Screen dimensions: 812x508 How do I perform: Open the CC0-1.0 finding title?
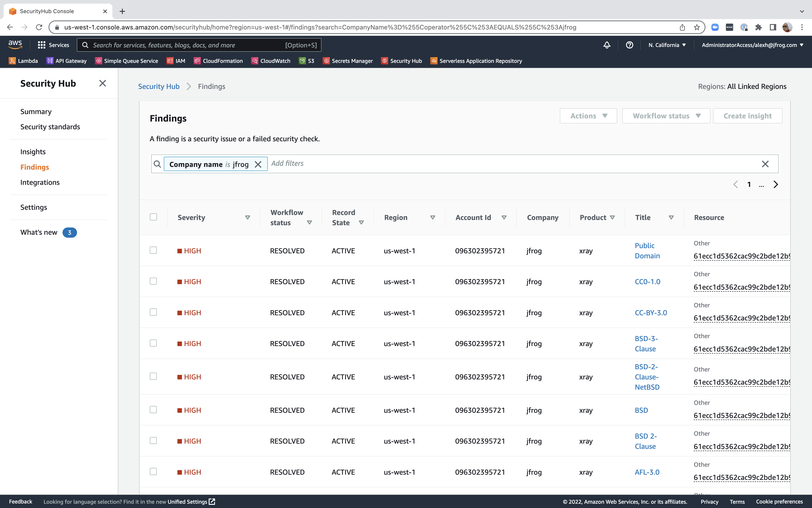[x=647, y=281]
